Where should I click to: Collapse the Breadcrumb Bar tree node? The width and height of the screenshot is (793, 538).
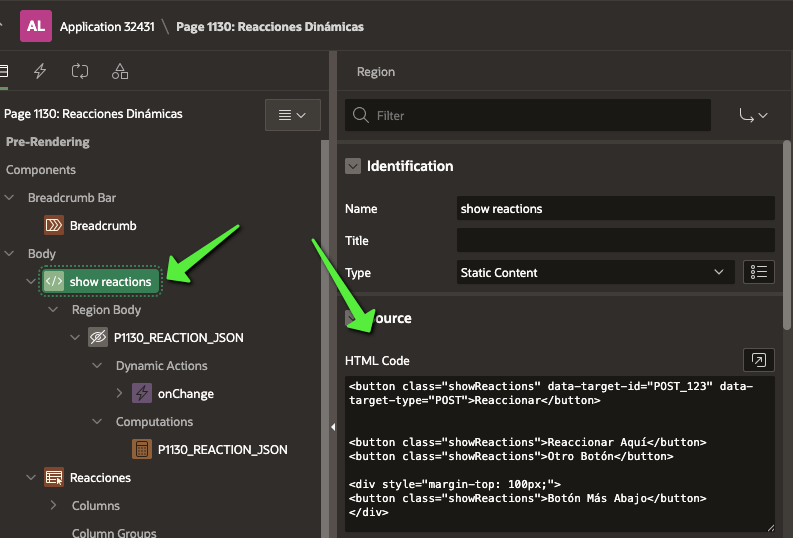pyautogui.click(x=10, y=198)
